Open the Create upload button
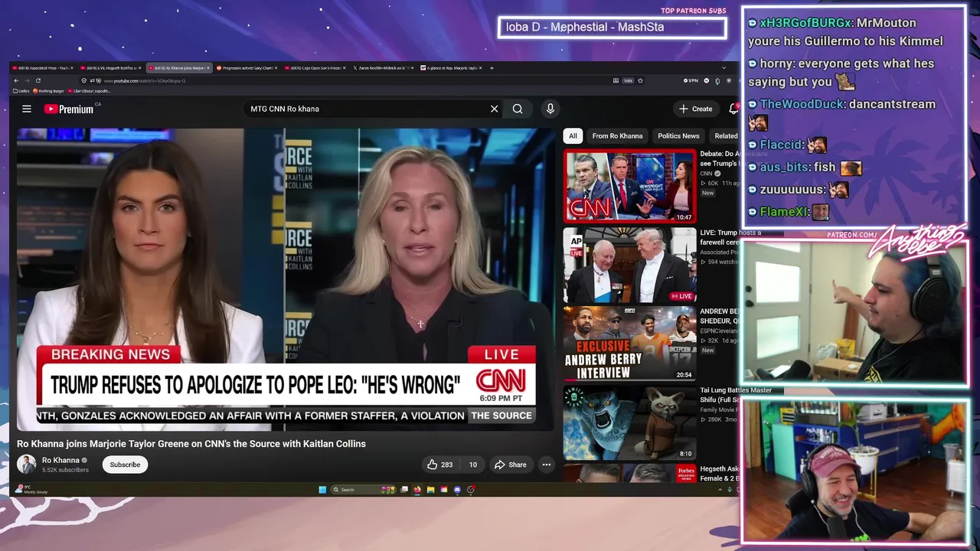Image resolution: width=980 pixels, height=551 pixels. (696, 109)
